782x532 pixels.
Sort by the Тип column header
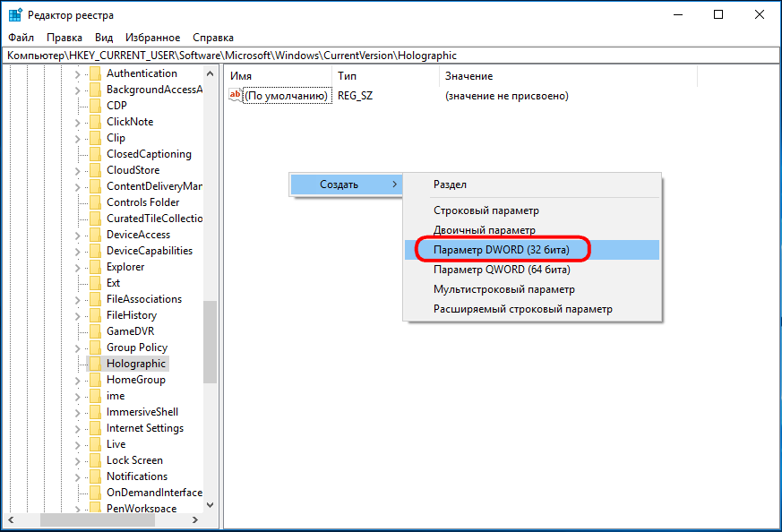[385, 76]
